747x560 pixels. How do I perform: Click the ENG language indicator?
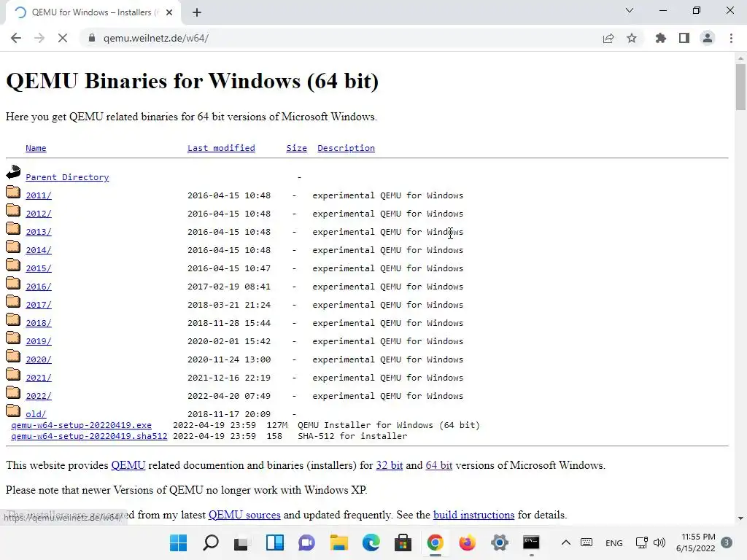click(x=614, y=542)
